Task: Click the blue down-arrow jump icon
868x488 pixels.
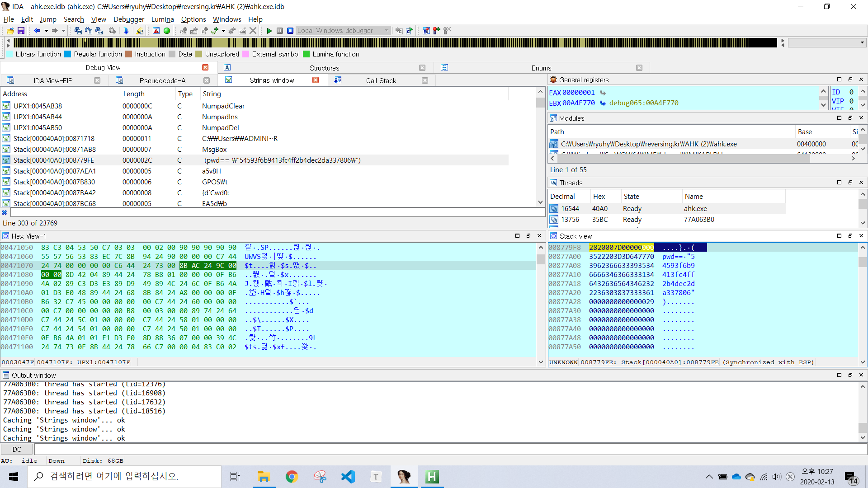Action: click(126, 31)
